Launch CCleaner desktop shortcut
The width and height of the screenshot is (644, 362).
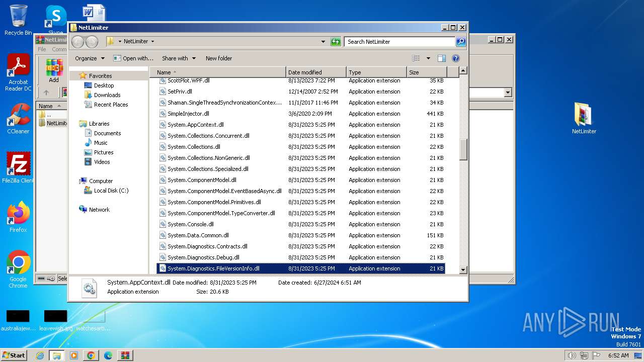pos(18,119)
